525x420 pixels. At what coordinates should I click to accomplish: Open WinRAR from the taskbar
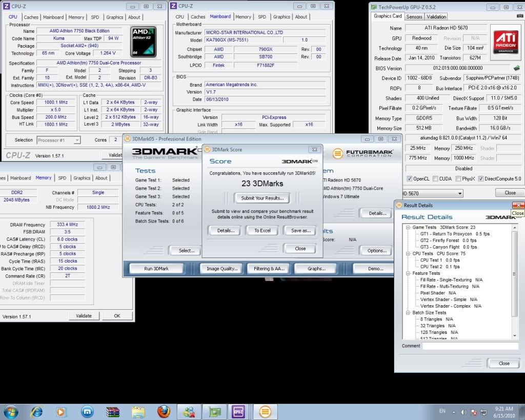tap(113, 411)
